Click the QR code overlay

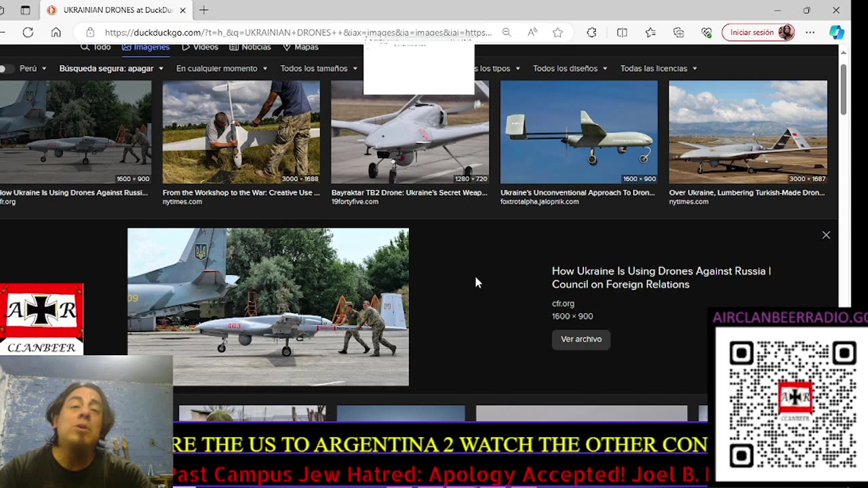[x=792, y=404]
